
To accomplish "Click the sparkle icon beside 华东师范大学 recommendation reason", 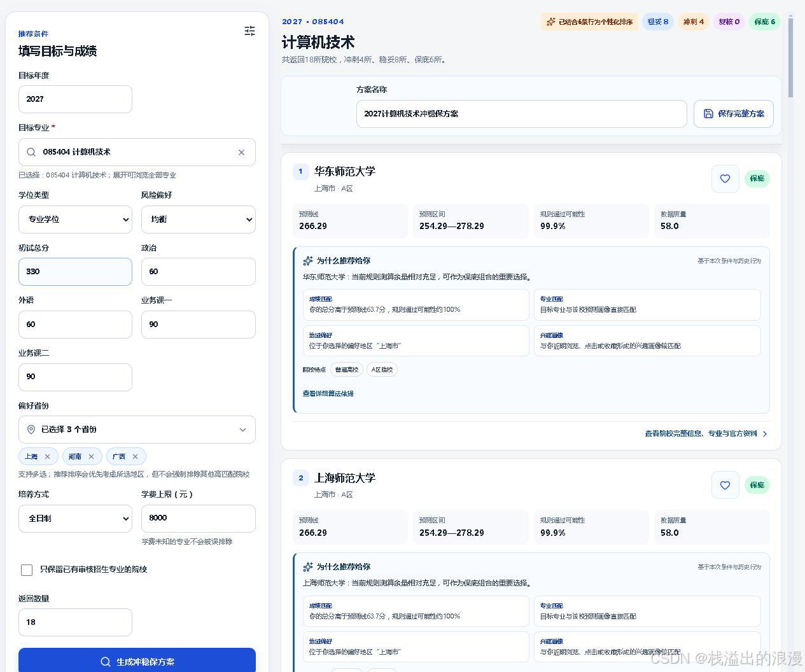I will point(308,260).
